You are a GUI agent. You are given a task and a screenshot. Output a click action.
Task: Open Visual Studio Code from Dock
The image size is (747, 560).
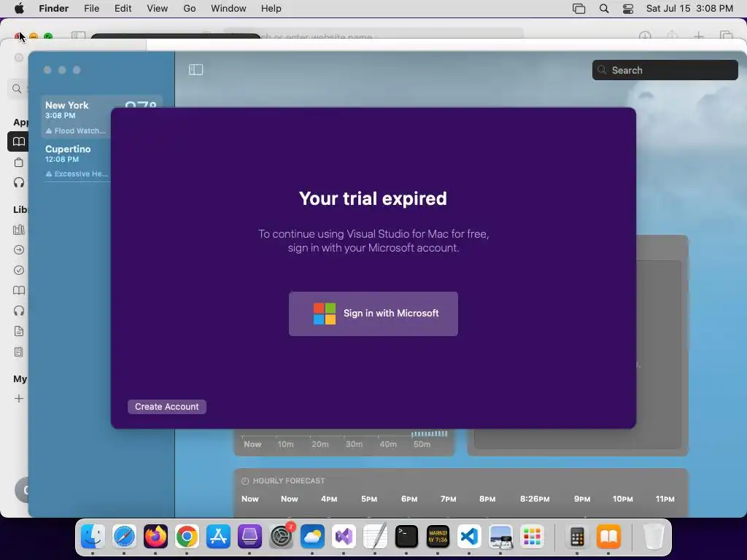[x=469, y=537]
